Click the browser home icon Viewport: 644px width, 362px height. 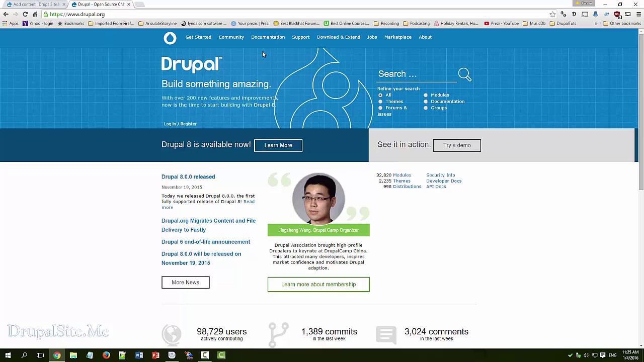click(x=35, y=14)
